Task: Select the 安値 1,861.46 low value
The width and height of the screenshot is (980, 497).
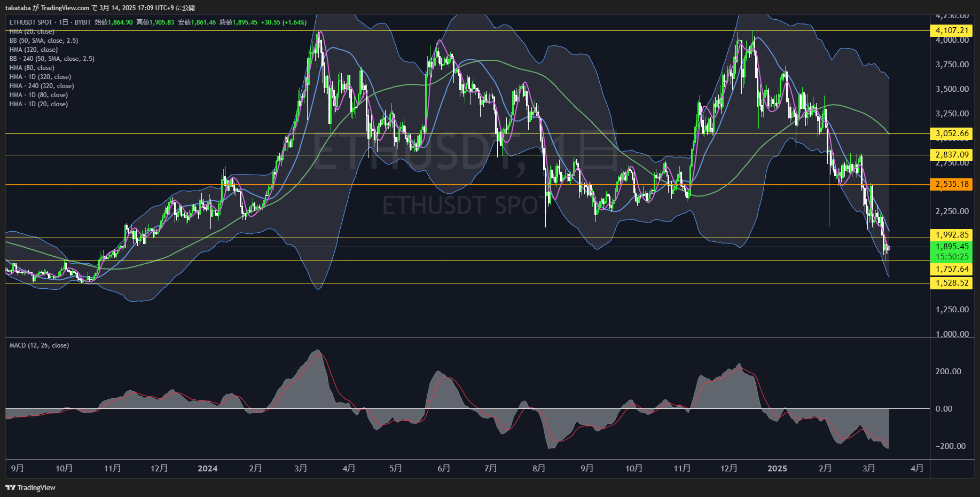Action: pyautogui.click(x=197, y=22)
